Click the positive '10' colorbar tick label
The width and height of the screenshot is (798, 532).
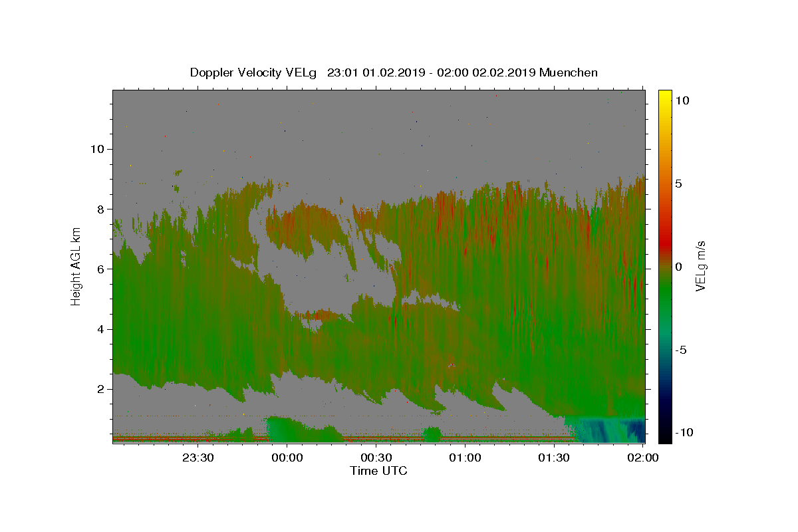coord(681,100)
